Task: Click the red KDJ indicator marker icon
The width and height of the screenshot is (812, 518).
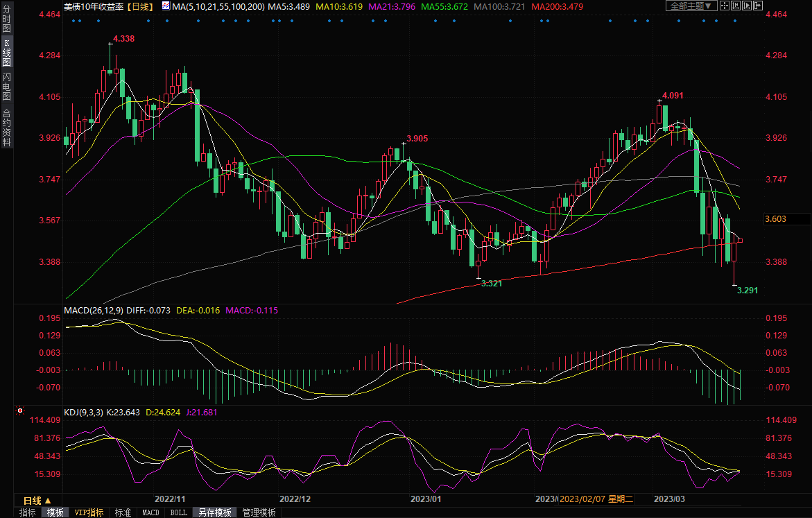Action: 19,411
